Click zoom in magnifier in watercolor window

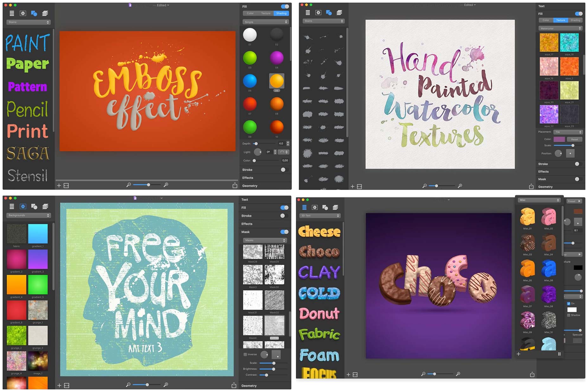(x=460, y=186)
